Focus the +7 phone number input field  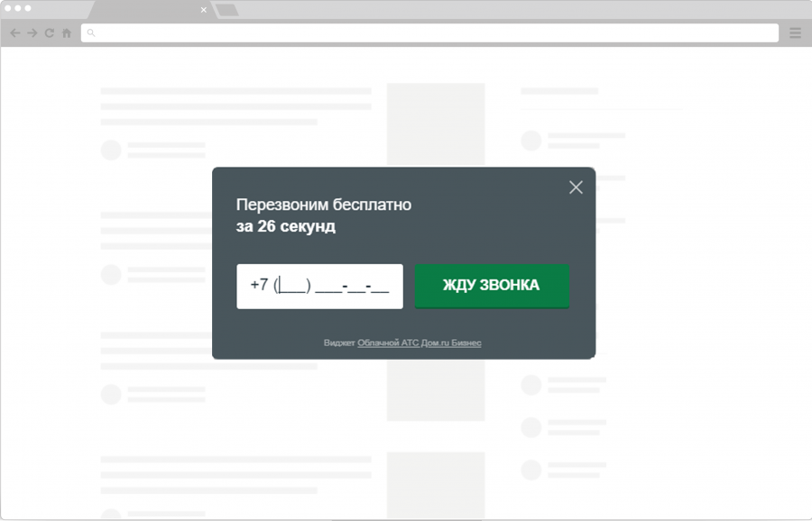coord(319,286)
